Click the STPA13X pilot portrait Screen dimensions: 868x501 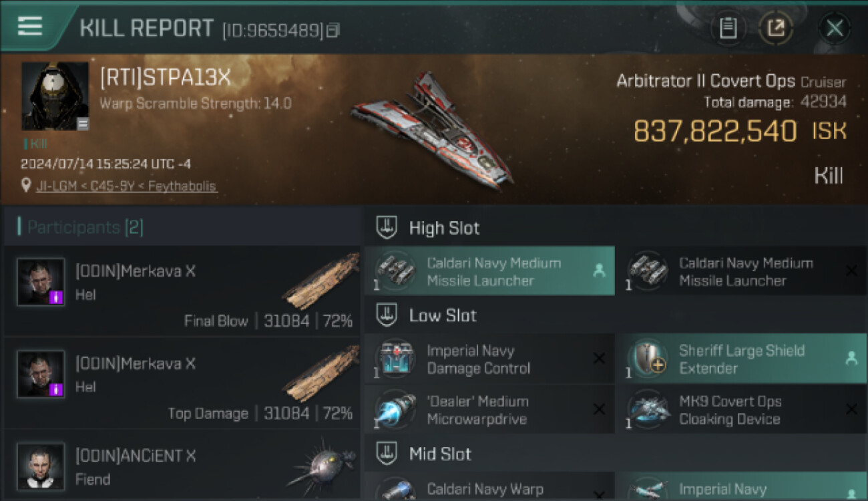tap(55, 96)
